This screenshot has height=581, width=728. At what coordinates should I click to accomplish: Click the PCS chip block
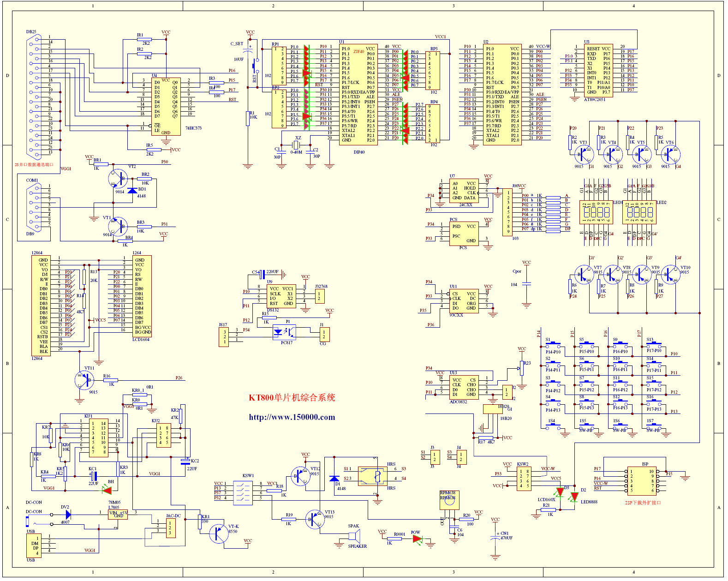463,234
